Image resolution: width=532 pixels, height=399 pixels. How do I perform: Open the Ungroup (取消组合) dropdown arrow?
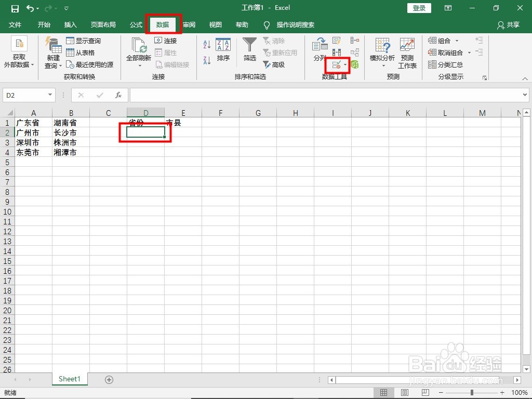tap(469, 52)
